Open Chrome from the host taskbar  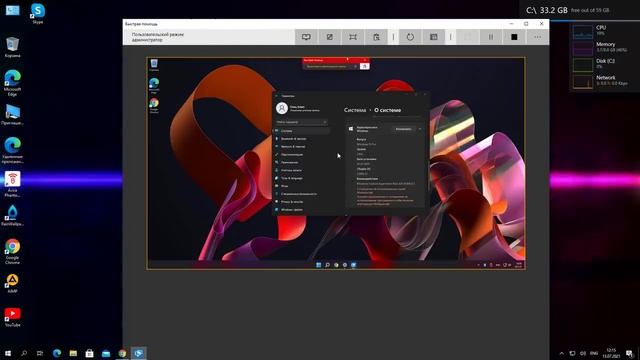122,353
